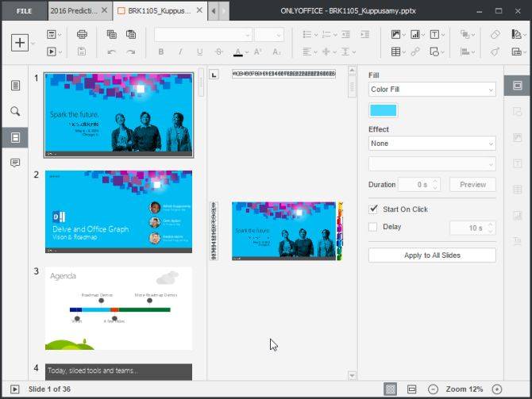Click the Clear style eraser icon

pos(495,34)
